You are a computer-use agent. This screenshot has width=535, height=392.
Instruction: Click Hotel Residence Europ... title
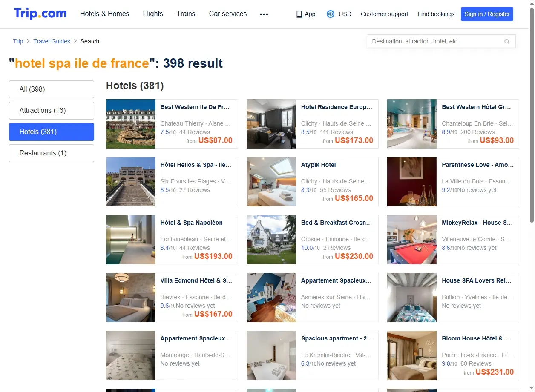tap(337, 107)
